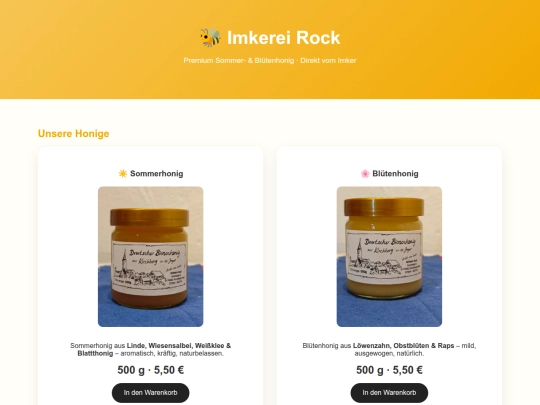The height and width of the screenshot is (405, 540).
Task: Click the label on the Blütenhonig jar
Action: coord(384,254)
